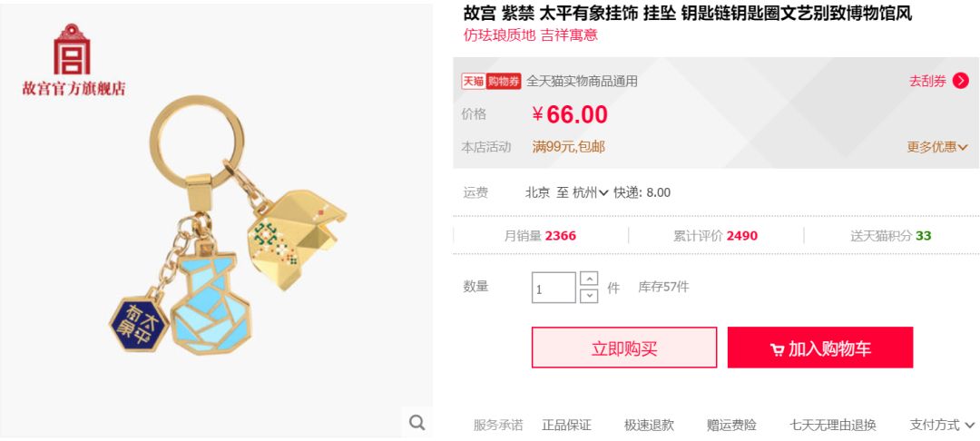Expand the 更多优惠 dropdown
The image size is (980, 441).
[x=936, y=147]
